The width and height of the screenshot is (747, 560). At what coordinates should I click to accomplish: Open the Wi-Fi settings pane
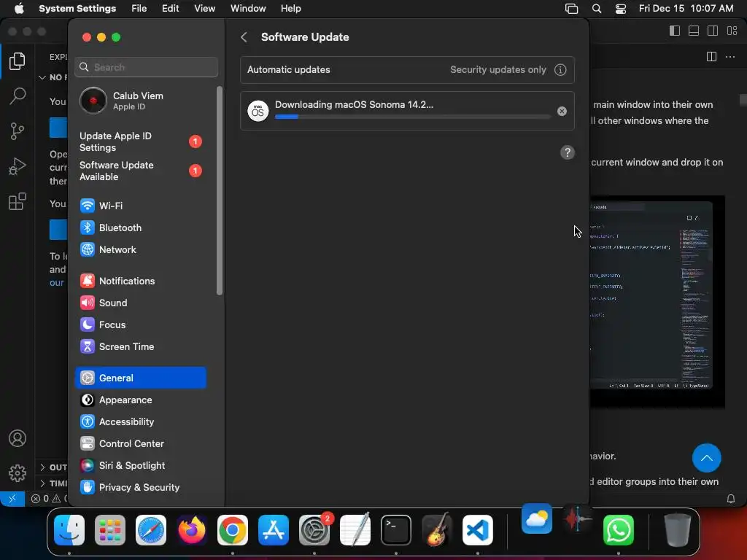click(141, 206)
